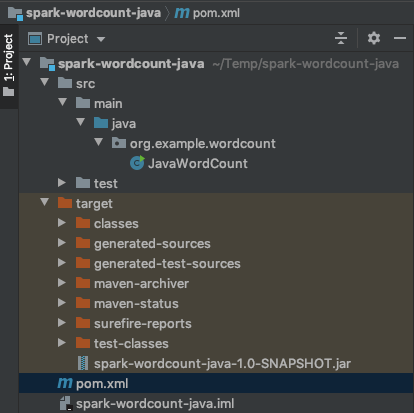
Task: Select the 'target' folder label
Action: point(94,204)
